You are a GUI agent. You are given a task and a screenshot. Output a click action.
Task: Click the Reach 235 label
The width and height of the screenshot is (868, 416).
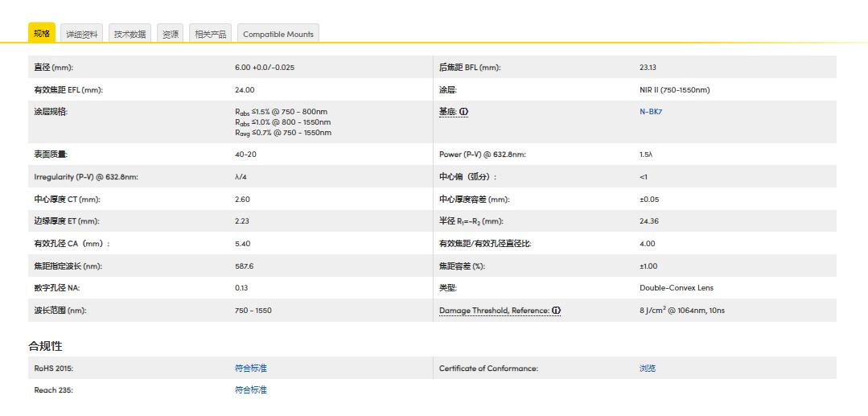click(54, 390)
